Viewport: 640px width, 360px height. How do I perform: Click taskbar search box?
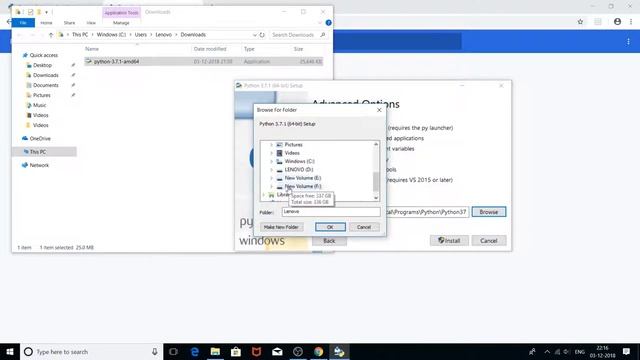tap(91, 352)
